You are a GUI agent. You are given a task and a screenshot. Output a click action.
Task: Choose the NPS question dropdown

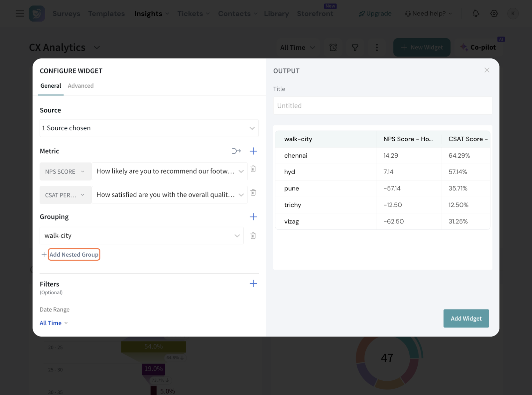[x=170, y=171]
